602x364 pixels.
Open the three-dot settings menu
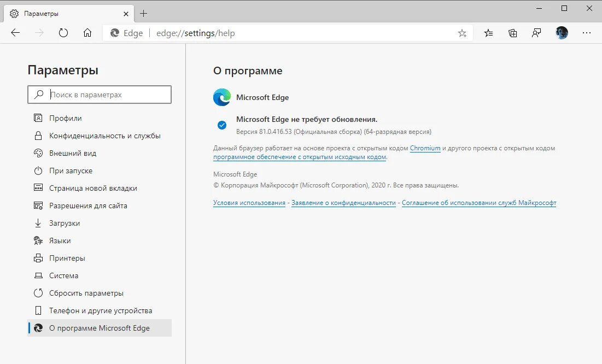pyautogui.click(x=586, y=33)
